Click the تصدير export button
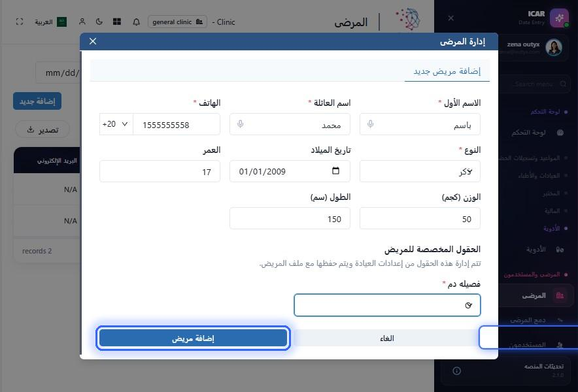 pyautogui.click(x=42, y=129)
